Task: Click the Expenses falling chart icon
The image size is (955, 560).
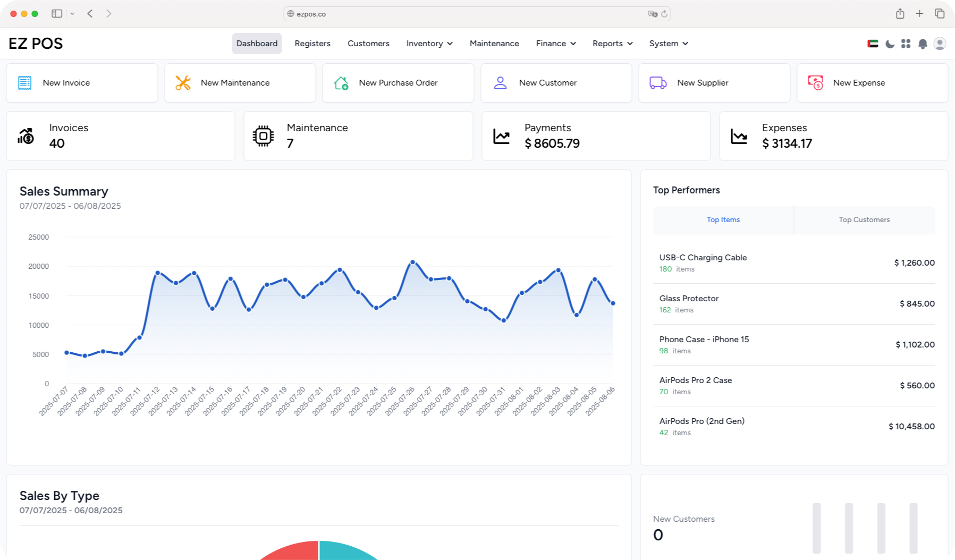Action: pos(739,137)
